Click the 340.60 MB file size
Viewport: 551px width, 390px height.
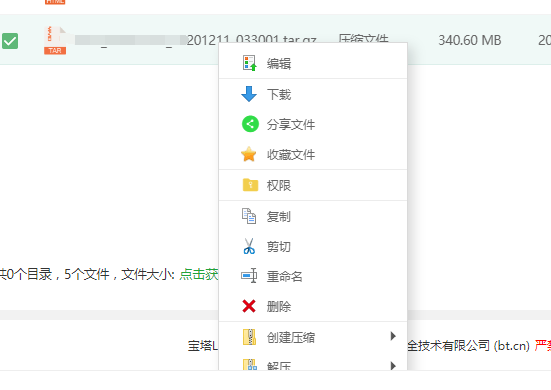[x=469, y=40]
